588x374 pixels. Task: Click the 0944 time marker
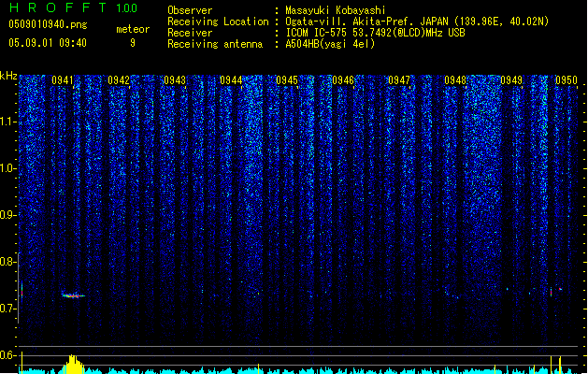tap(231, 80)
